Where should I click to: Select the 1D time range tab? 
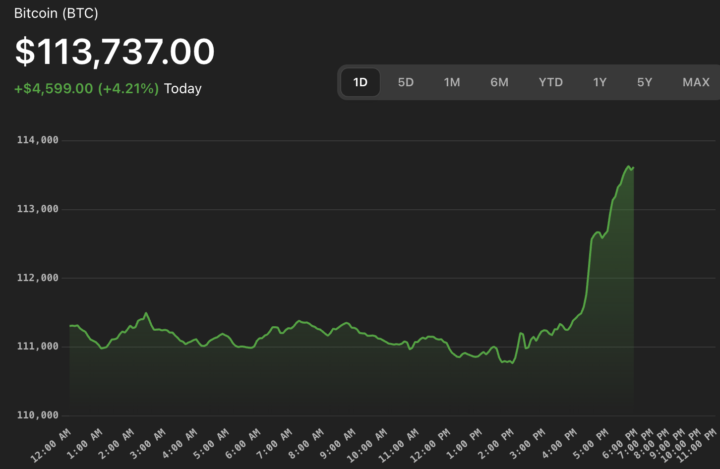pyautogui.click(x=360, y=82)
